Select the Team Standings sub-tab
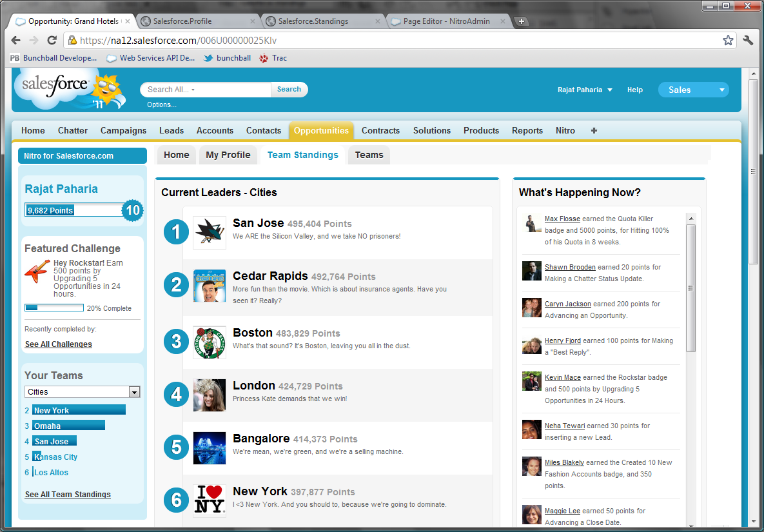The width and height of the screenshot is (764, 532). tap(302, 155)
